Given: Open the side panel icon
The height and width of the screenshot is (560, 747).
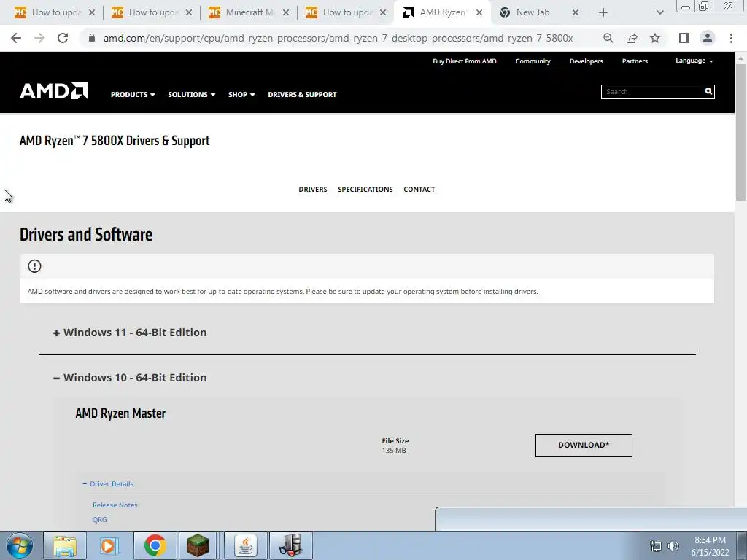Looking at the screenshot, I should (684, 38).
